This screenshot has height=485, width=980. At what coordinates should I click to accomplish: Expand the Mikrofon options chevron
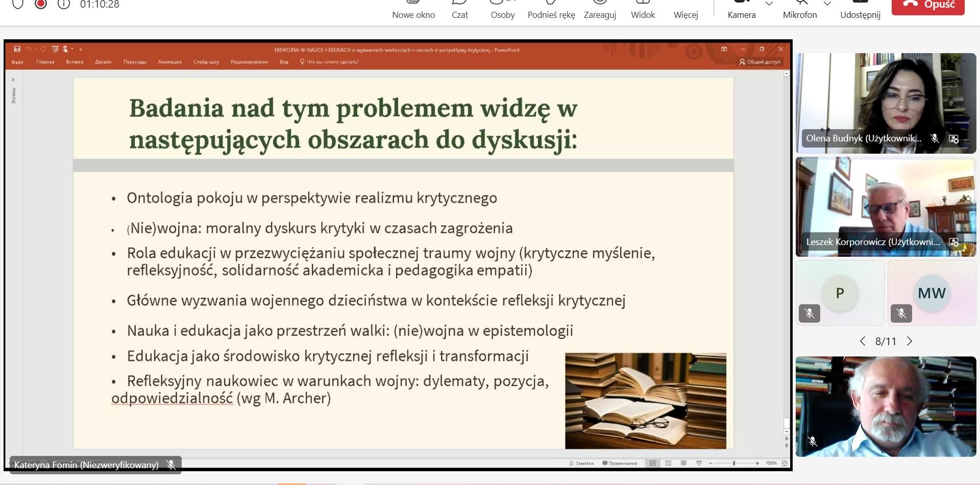coord(827,4)
